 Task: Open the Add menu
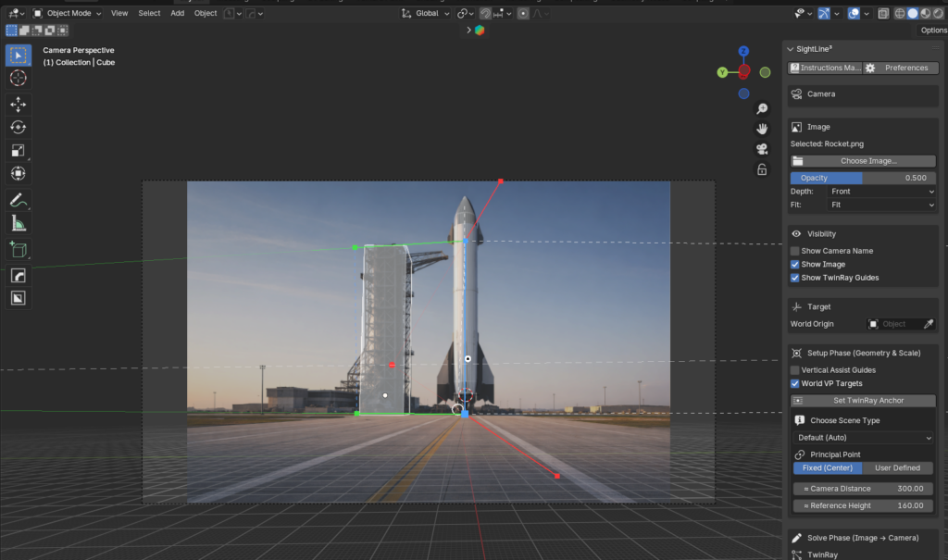point(177,14)
